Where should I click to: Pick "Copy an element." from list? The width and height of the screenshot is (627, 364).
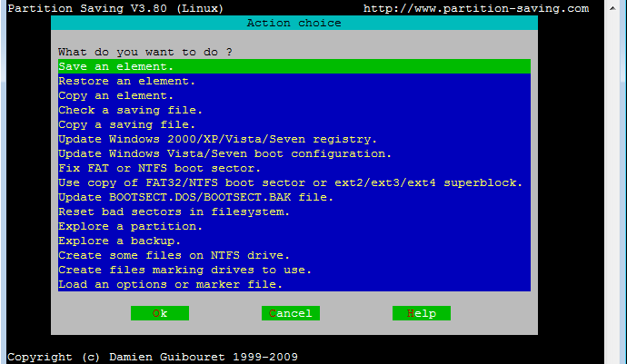click(294, 95)
